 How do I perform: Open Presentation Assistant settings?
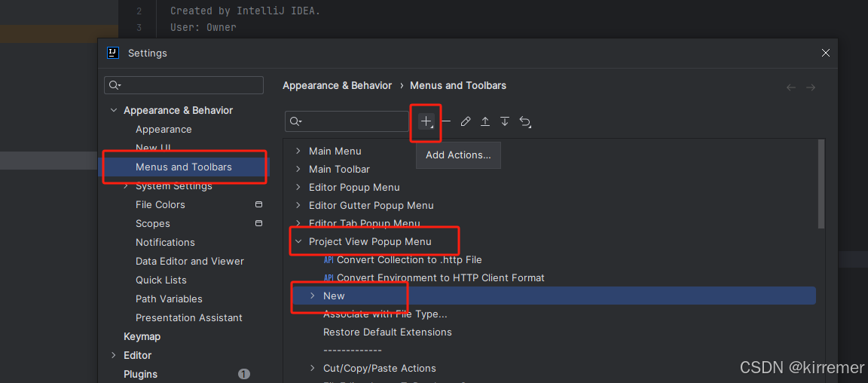tap(189, 317)
